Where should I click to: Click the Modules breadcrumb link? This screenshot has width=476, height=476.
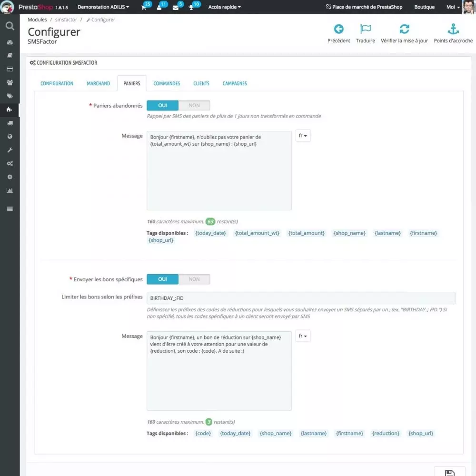pos(37,20)
